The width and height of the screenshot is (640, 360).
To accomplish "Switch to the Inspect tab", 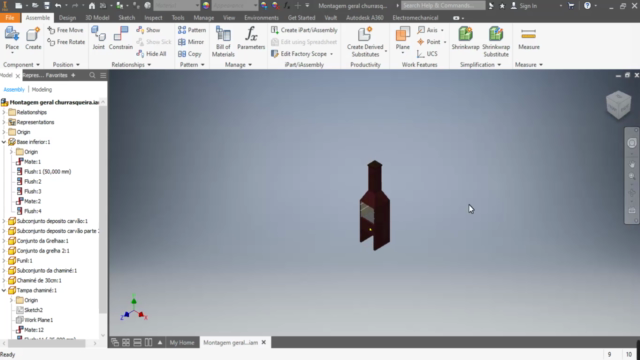I will pos(153,18).
